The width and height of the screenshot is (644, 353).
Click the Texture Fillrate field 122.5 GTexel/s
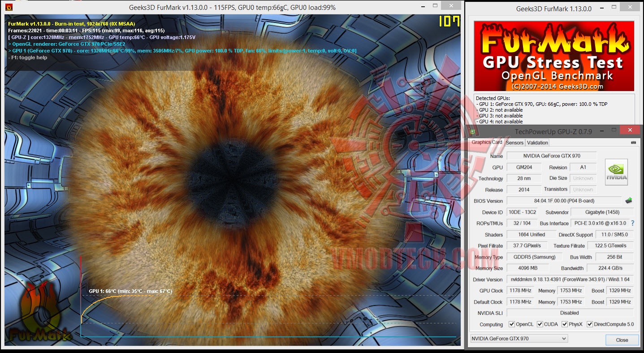610,246
